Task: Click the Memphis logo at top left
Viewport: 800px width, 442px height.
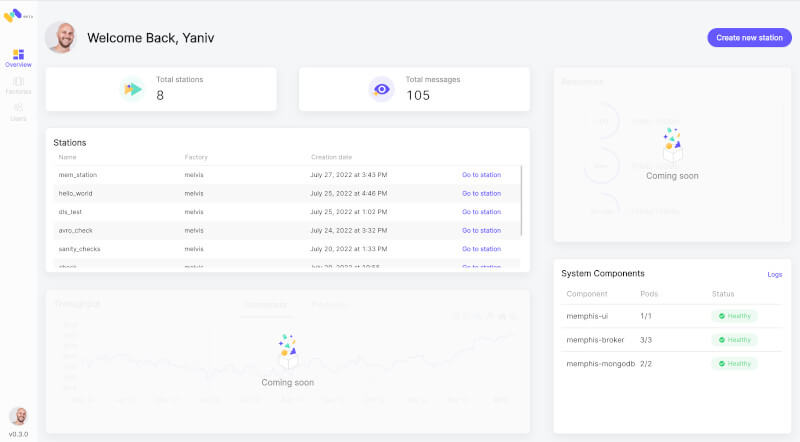Action: [x=14, y=15]
